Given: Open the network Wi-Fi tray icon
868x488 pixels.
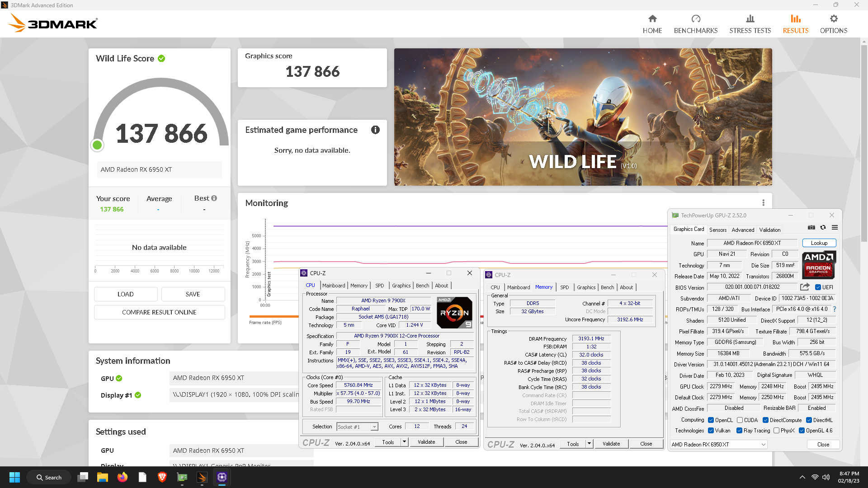Looking at the screenshot, I should coord(815,477).
